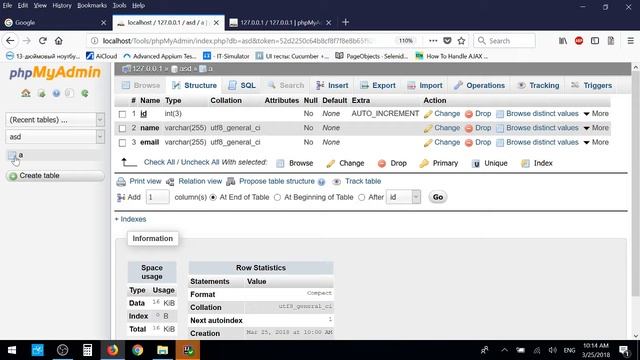This screenshot has width=640, height=360.
Task: Click the page vertical scrollbar
Action: point(635,184)
